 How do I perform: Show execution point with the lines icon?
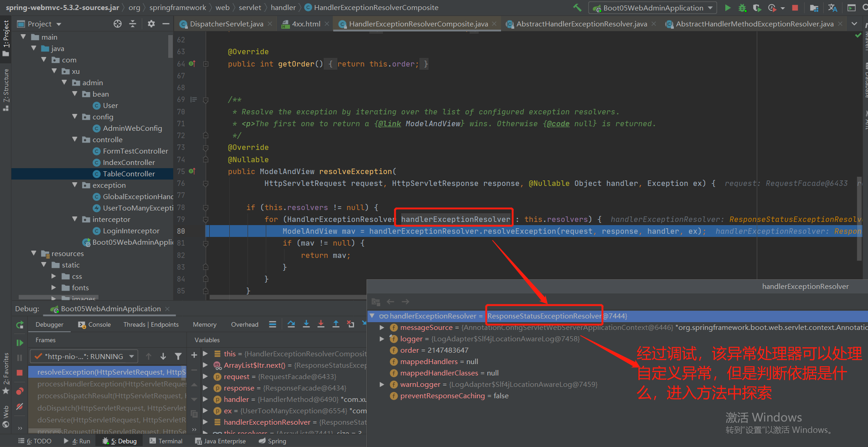[273, 324]
